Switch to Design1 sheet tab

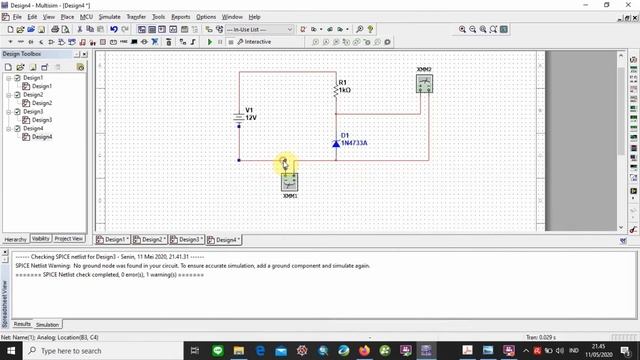point(113,240)
